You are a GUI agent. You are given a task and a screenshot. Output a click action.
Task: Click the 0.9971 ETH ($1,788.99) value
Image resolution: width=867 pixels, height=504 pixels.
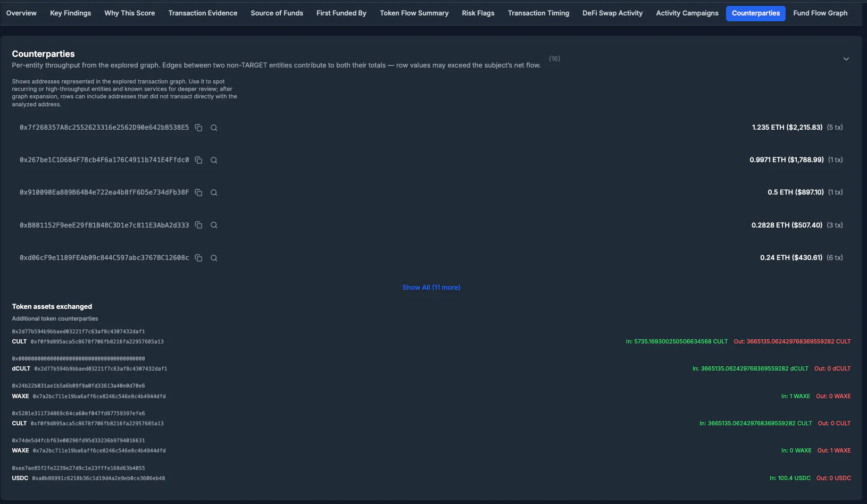click(x=787, y=159)
